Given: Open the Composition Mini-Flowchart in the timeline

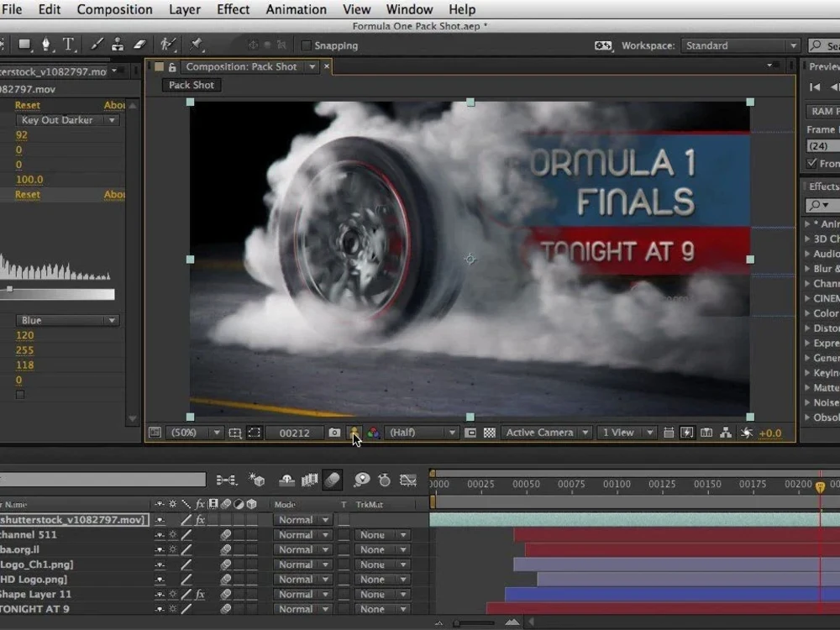Looking at the screenshot, I should pyautogui.click(x=227, y=480).
